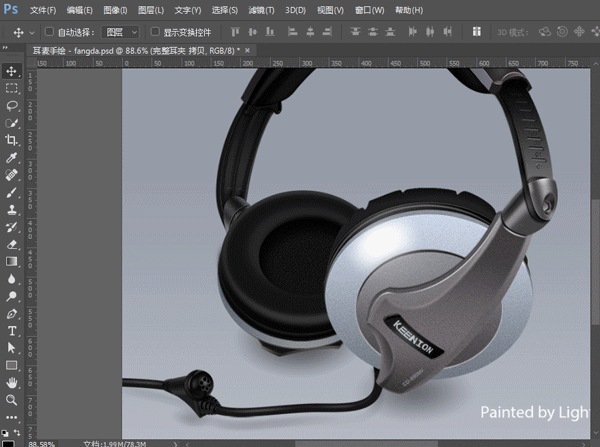Close the fangda.psd document tab

point(247,50)
